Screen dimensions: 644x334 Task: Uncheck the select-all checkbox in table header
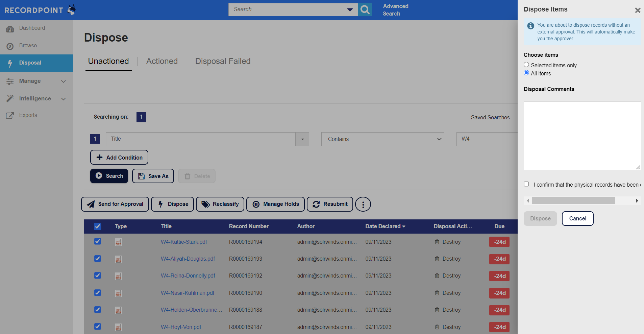pos(97,226)
